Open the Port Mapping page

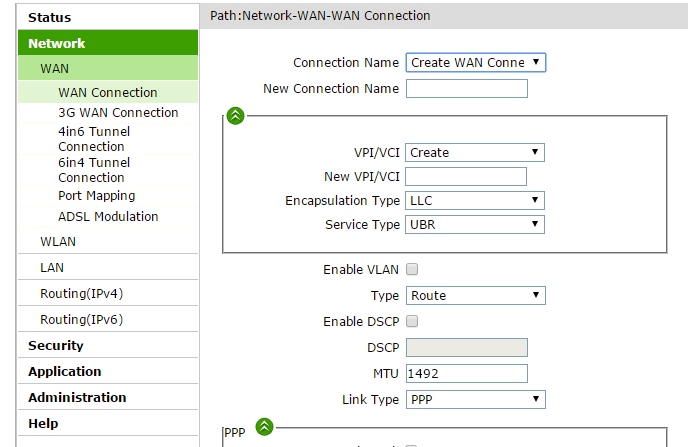point(97,196)
